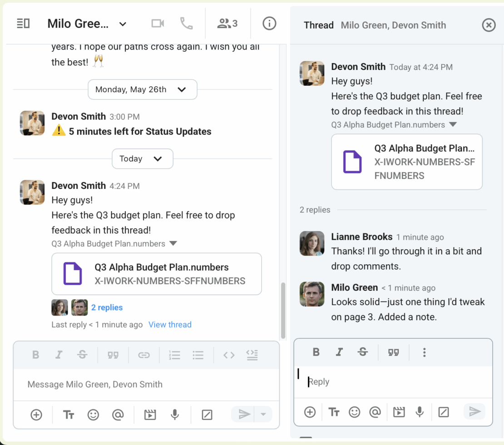Toggle italic formatting in the main composer
The image size is (504, 445).
click(x=59, y=355)
